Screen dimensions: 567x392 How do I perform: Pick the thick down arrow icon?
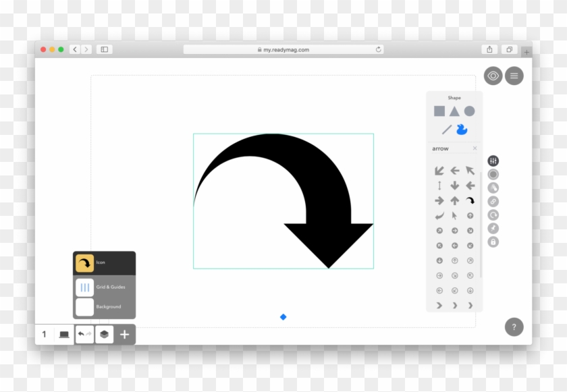(454, 186)
